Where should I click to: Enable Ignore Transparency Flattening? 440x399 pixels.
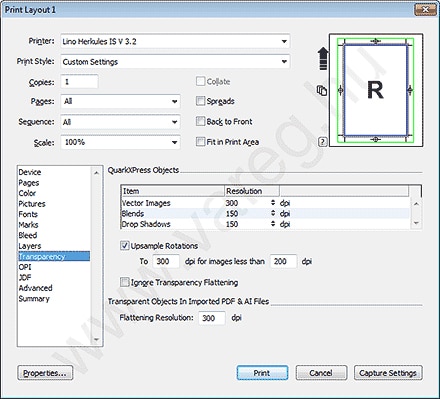[124, 282]
